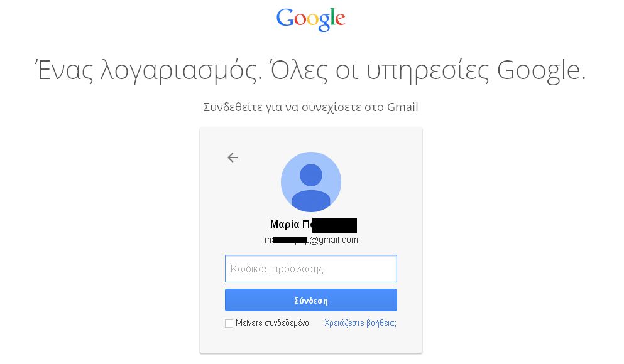Click the Μείνετε συνδεδεμένοι label text
Viewport: 624px width, 364px height.
tap(273, 323)
